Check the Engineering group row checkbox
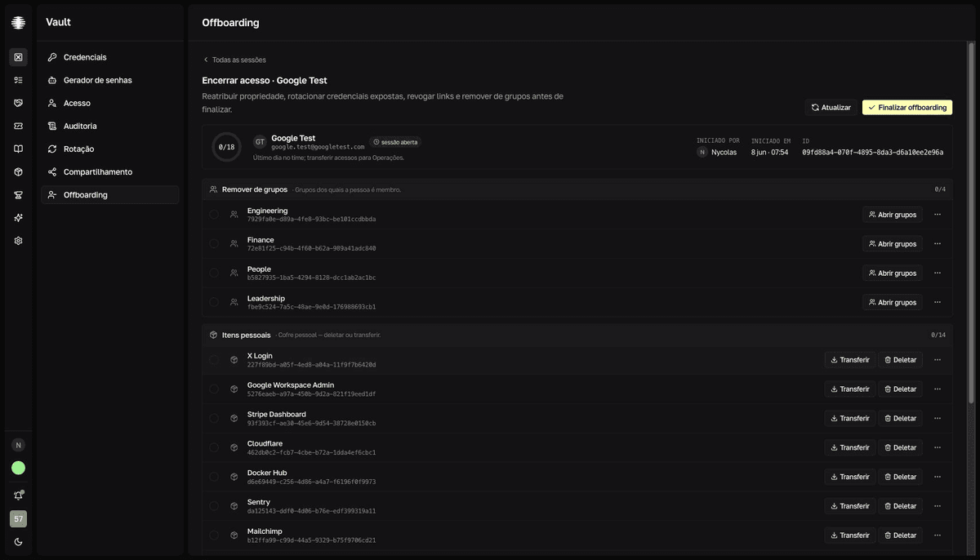 point(214,215)
